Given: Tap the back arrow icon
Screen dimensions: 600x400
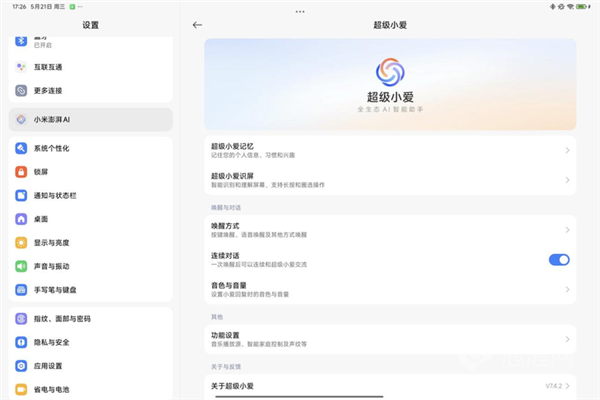Looking at the screenshot, I should pyautogui.click(x=197, y=24).
